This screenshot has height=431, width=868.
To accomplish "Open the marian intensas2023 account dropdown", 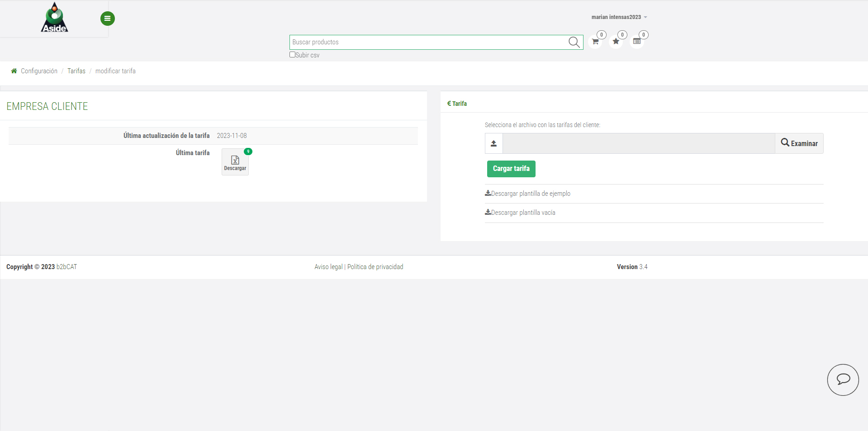I will (619, 17).
